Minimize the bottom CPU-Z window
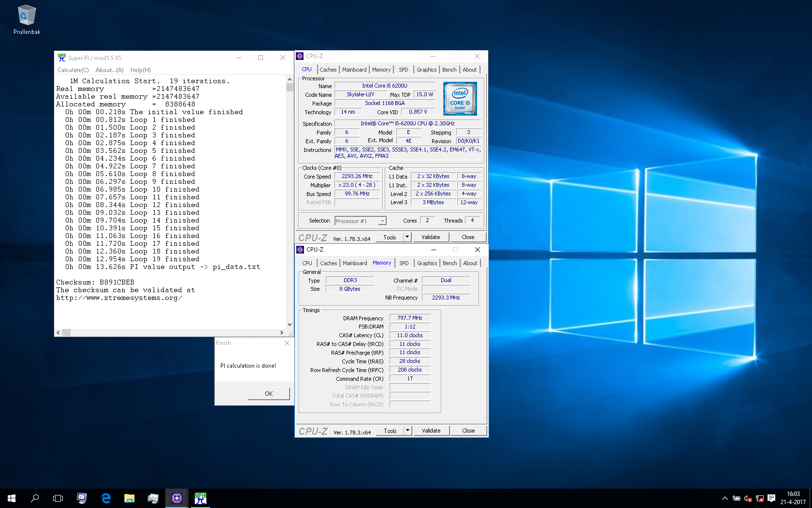 [434, 250]
